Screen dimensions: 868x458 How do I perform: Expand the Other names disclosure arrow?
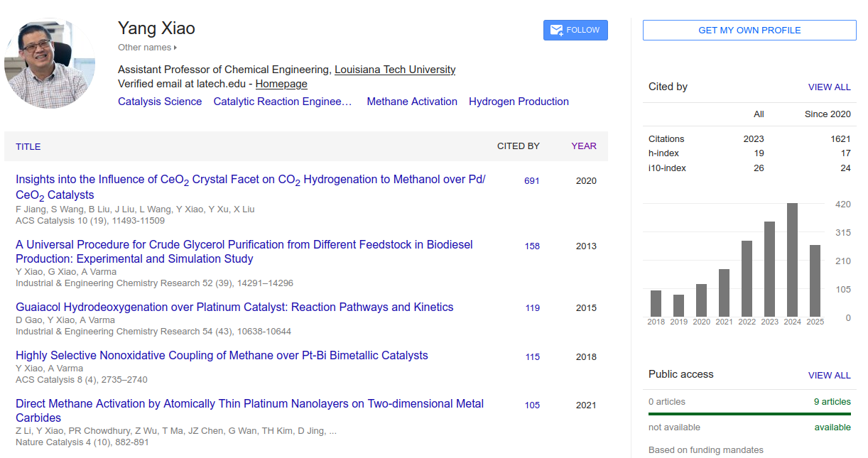[175, 48]
